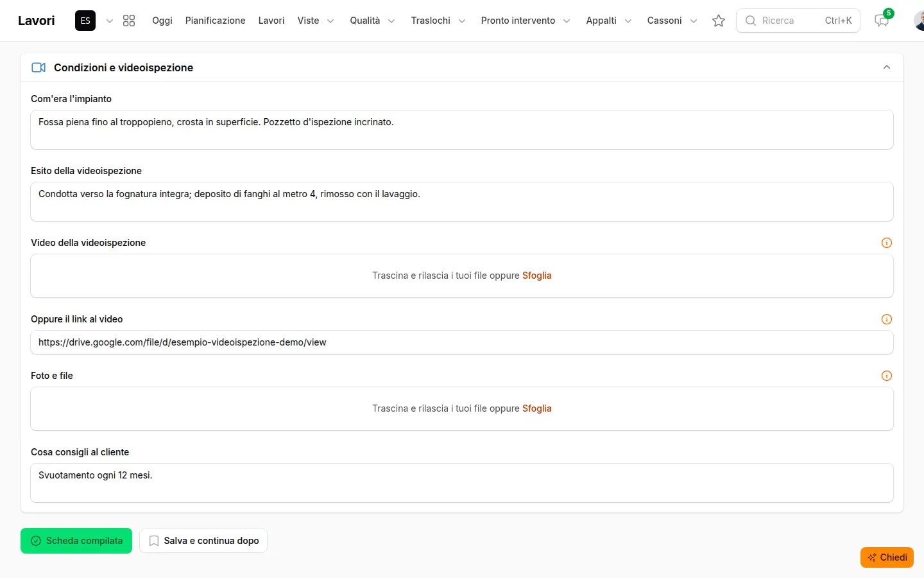Image resolution: width=924 pixels, height=578 pixels.
Task: Click the favorites star icon
Action: (719, 21)
